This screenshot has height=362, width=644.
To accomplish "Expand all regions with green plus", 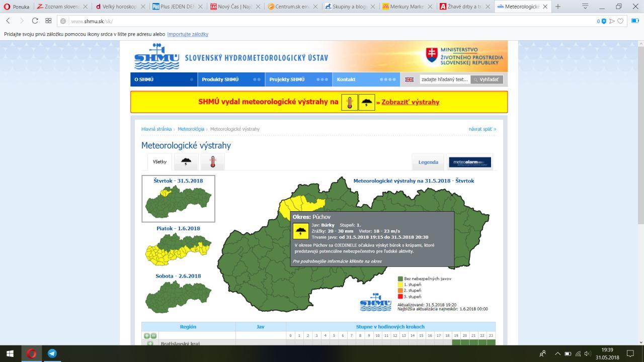I will pos(147,335).
